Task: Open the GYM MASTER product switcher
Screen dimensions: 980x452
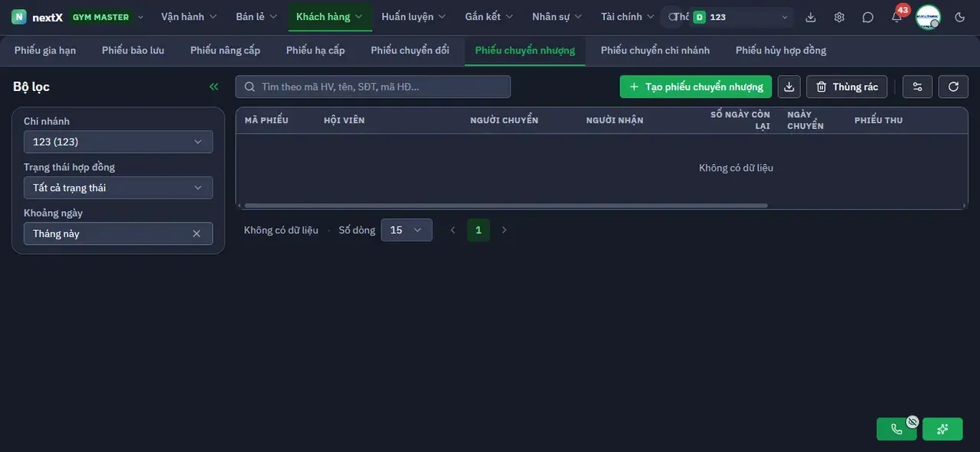Action: (106, 17)
